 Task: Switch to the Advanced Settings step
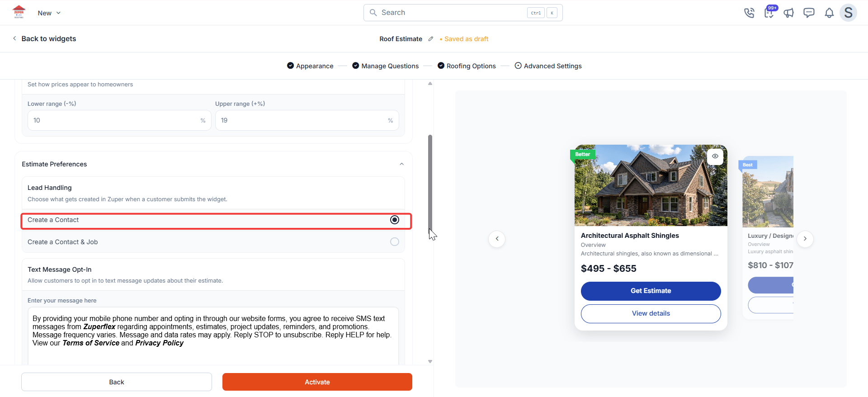point(552,66)
